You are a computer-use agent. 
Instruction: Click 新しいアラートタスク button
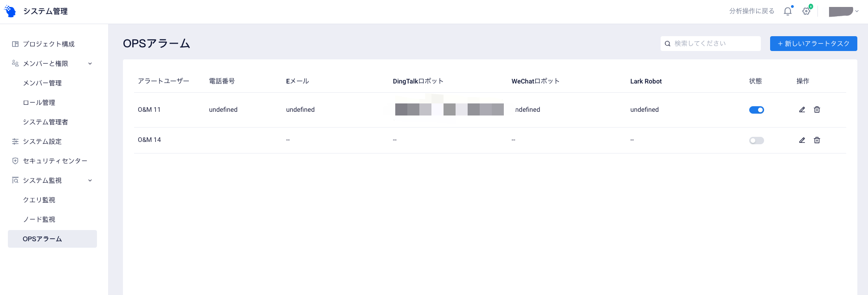[814, 44]
